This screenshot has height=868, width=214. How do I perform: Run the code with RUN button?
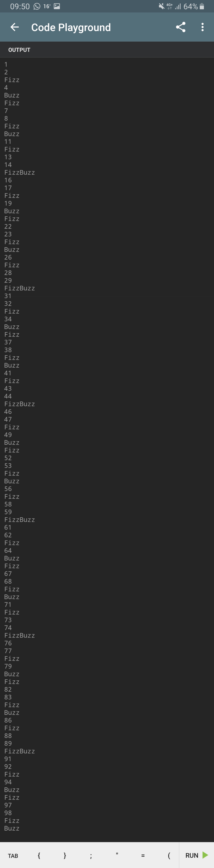[x=196, y=855]
